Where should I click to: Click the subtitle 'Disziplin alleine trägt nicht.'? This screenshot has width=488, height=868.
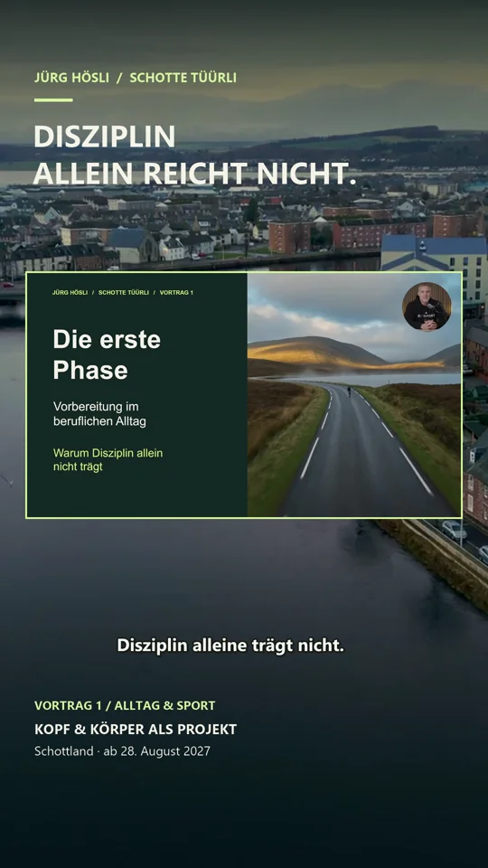pyautogui.click(x=230, y=646)
